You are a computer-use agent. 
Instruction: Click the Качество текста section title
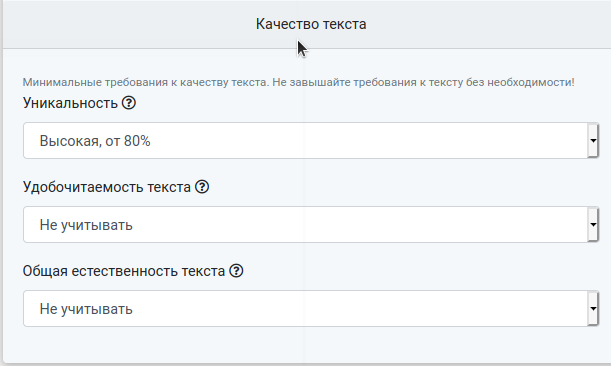(x=311, y=24)
